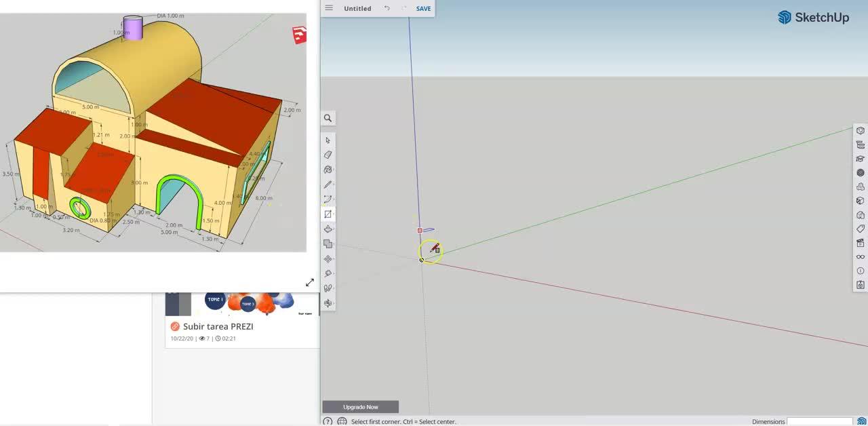
Task: Select the Orbit tool
Action: coord(328,303)
